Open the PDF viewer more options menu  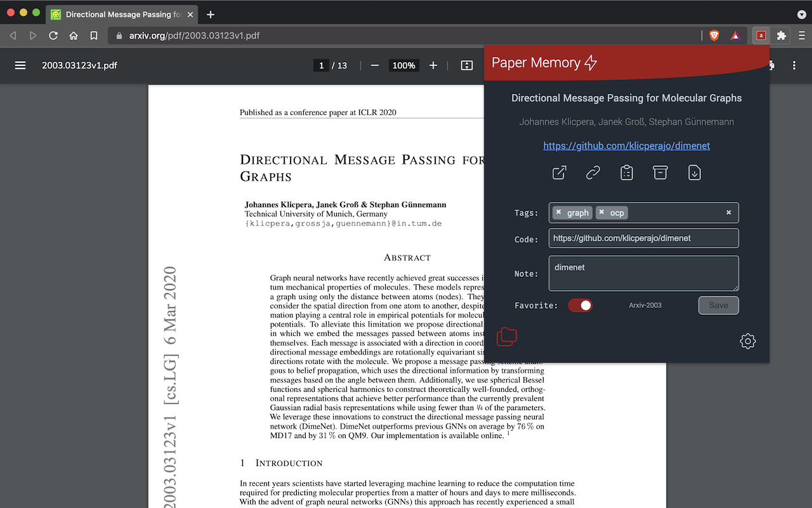pos(794,65)
